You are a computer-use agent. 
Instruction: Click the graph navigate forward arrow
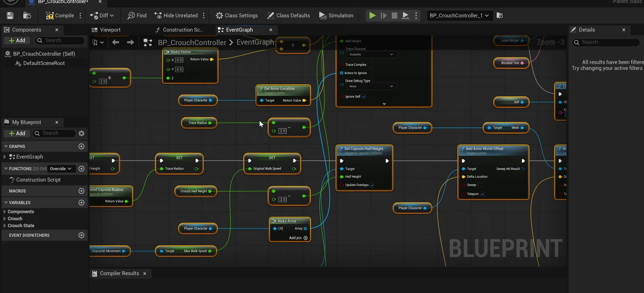[130, 42]
